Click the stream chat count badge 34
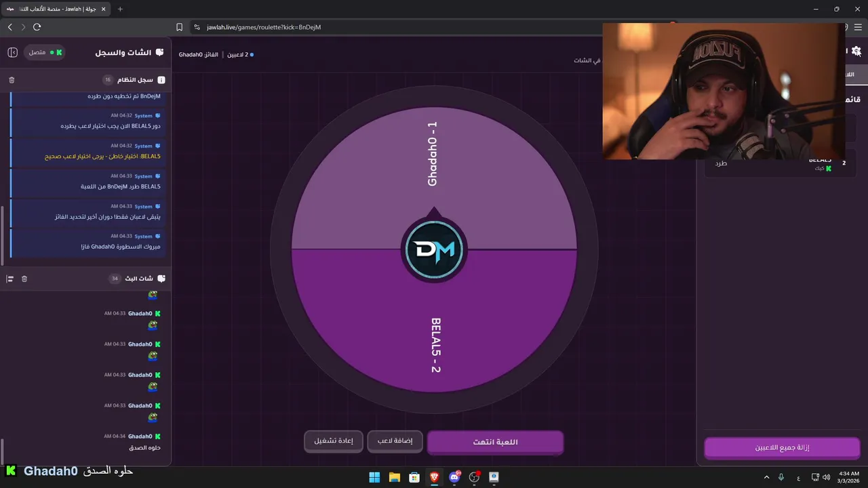This screenshot has height=488, width=868. [115, 279]
